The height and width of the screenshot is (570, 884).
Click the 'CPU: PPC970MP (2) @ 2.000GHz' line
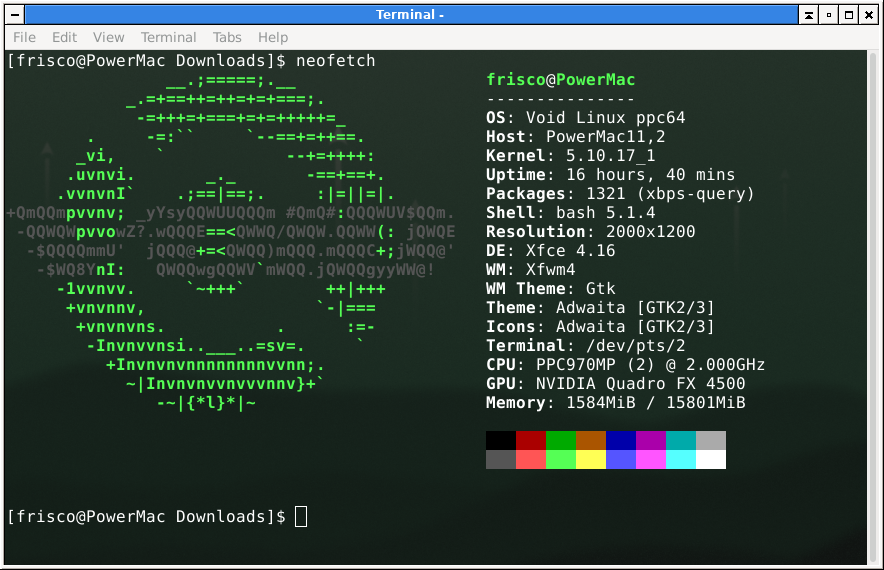pos(626,365)
